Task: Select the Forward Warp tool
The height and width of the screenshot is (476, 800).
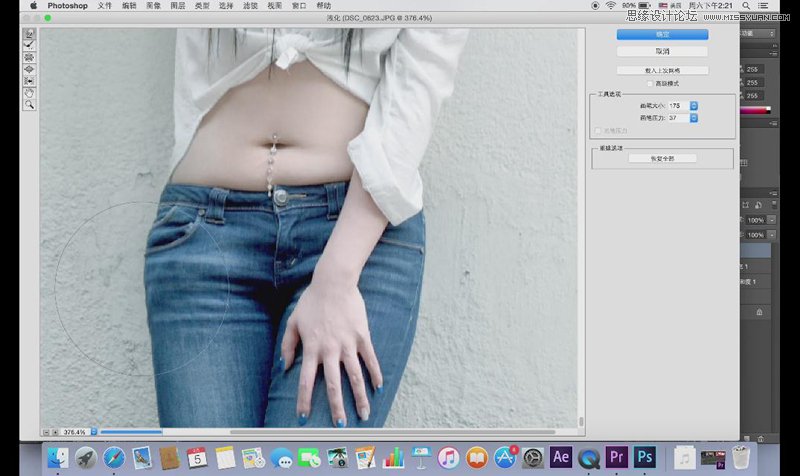Action: click(x=29, y=34)
